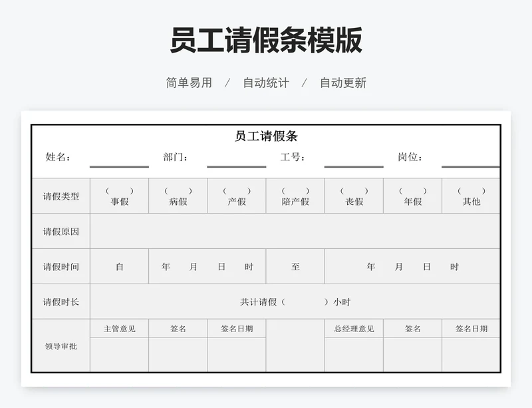
Task: Click the 签名日期 header in supervisor section
Action: click(x=237, y=329)
